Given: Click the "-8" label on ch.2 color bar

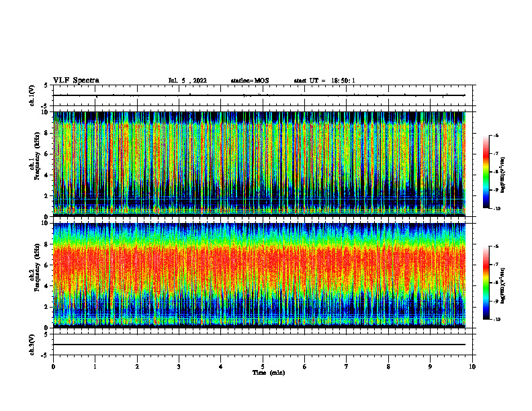Looking at the screenshot, I should pos(496,283).
